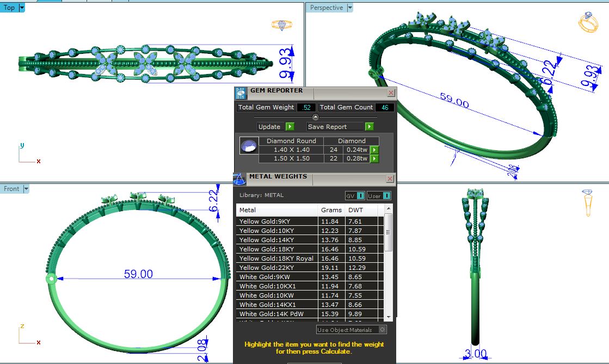Click the gem ring icon in Top viewport
Image resolution: width=609 pixels, height=364 pixels.
click(x=282, y=25)
